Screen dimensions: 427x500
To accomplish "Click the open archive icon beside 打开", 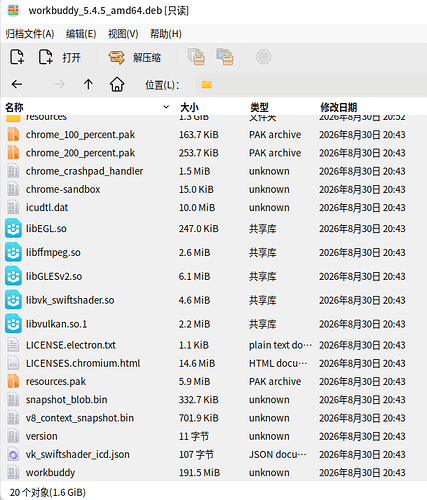I will click(x=46, y=57).
